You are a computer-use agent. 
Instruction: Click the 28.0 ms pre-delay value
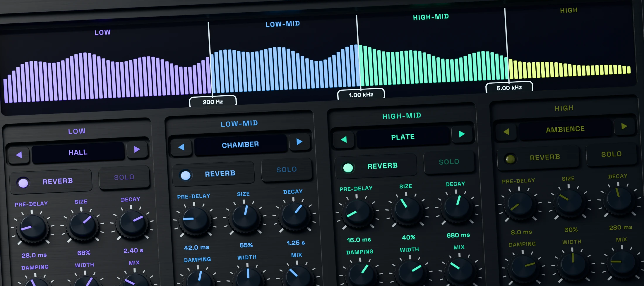[34, 255]
